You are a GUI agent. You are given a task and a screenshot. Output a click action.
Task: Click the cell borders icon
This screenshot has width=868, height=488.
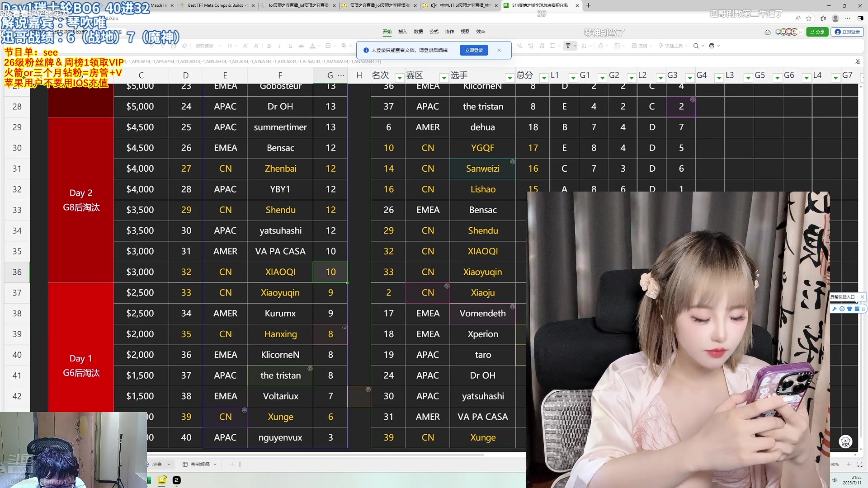point(328,46)
